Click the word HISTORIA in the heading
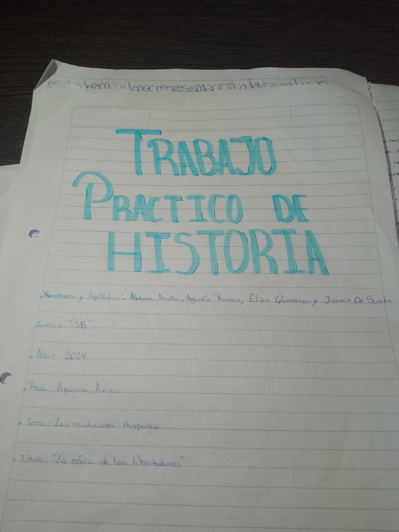 pos(217,253)
